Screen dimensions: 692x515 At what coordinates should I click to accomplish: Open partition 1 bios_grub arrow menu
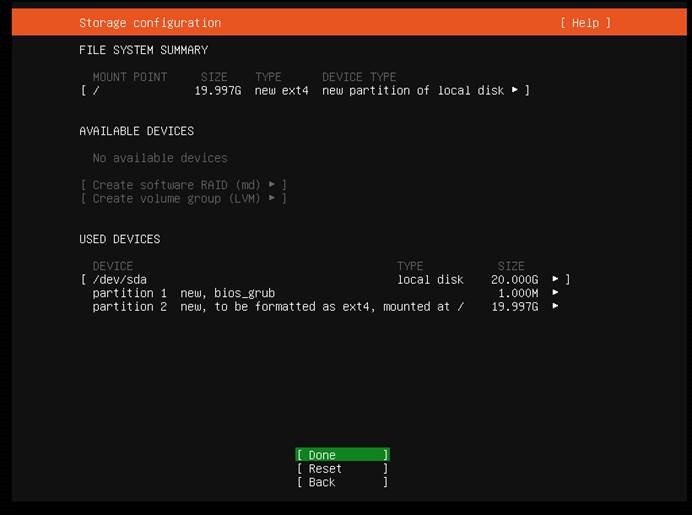coord(555,293)
